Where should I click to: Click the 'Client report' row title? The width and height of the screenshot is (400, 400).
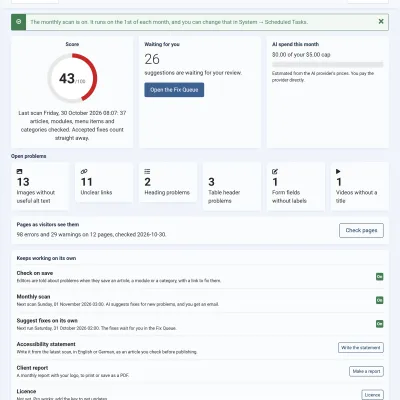point(32,368)
